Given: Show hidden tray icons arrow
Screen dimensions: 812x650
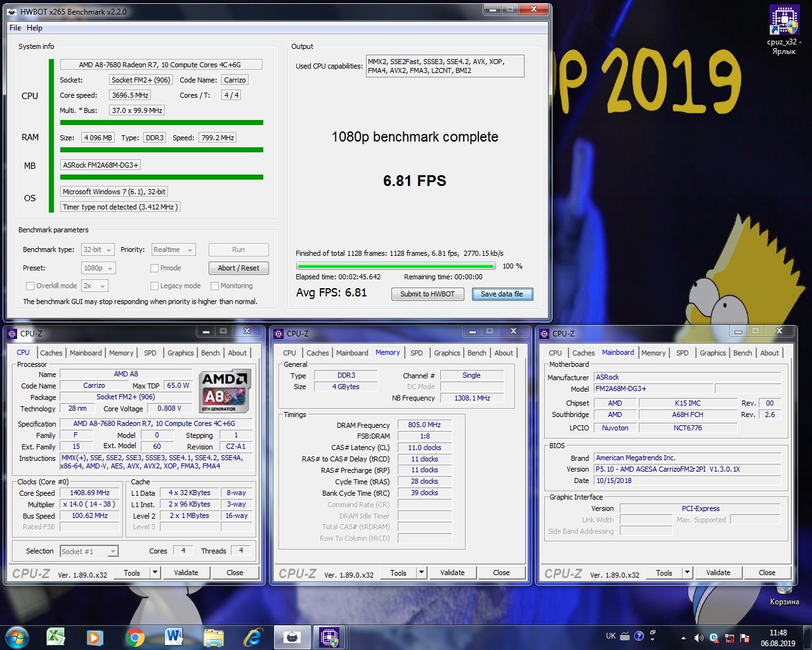Looking at the screenshot, I should pyautogui.click(x=683, y=638).
